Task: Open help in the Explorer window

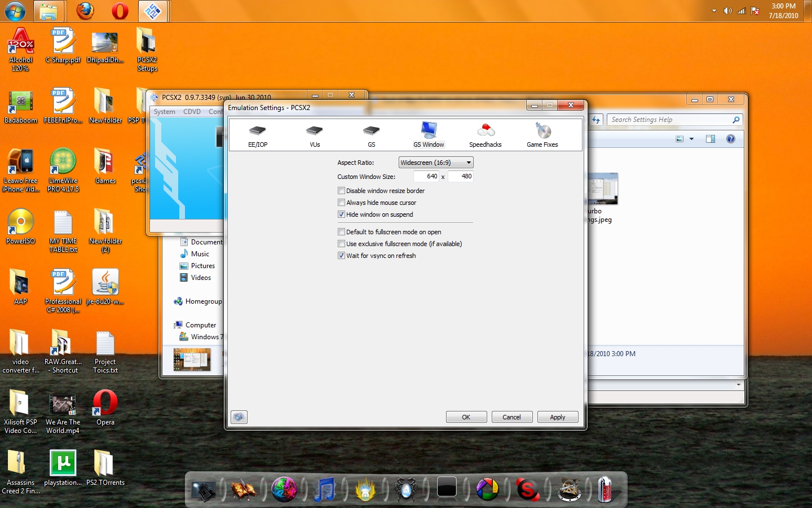Action: pos(731,139)
